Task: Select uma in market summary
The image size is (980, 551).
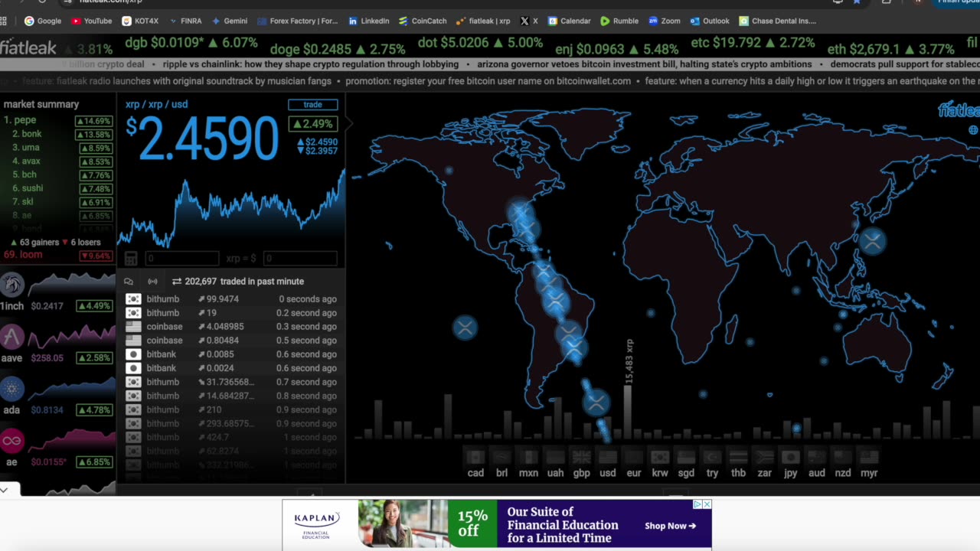Action: coord(57,148)
